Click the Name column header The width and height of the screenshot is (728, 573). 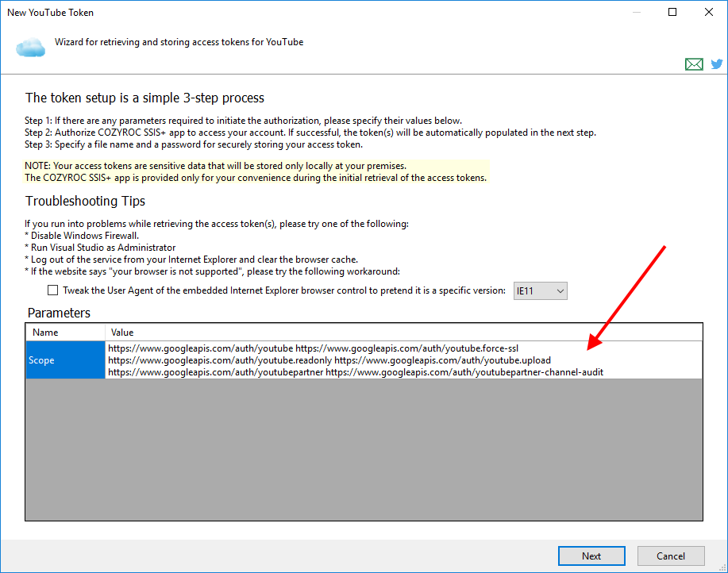[65, 333]
